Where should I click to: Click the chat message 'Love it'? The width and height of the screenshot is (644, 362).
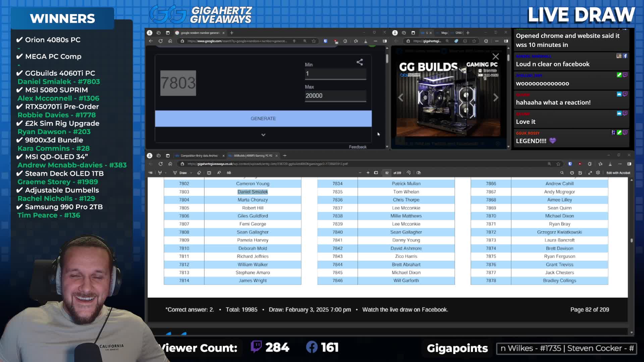525,122
